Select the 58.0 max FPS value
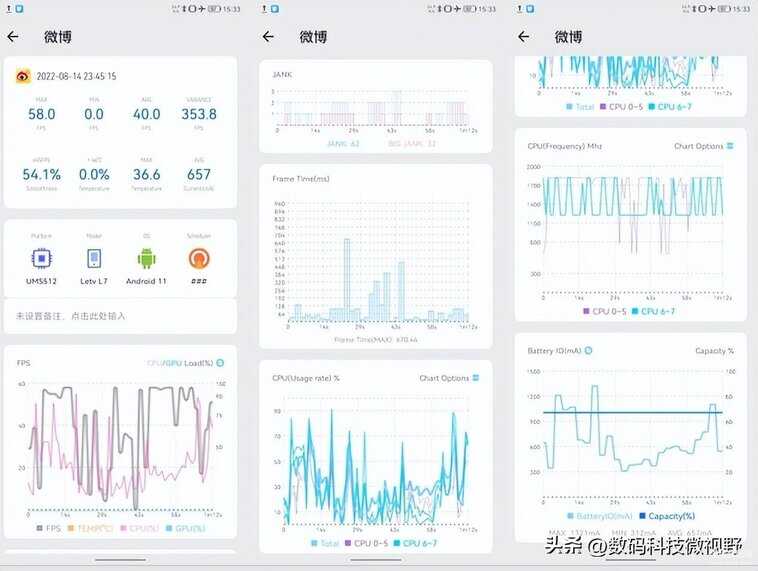The width and height of the screenshot is (758, 571). [x=42, y=114]
